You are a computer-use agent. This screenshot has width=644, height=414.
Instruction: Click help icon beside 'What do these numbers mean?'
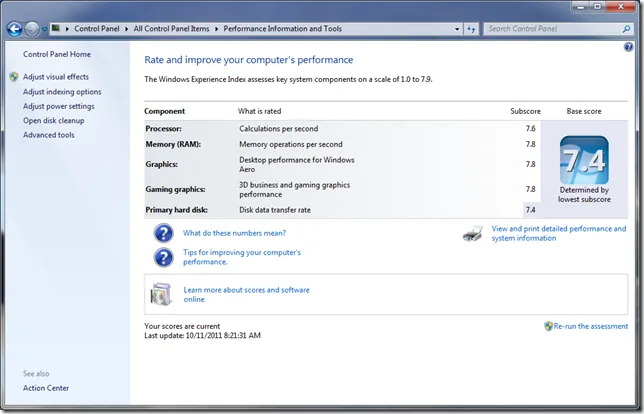click(164, 233)
